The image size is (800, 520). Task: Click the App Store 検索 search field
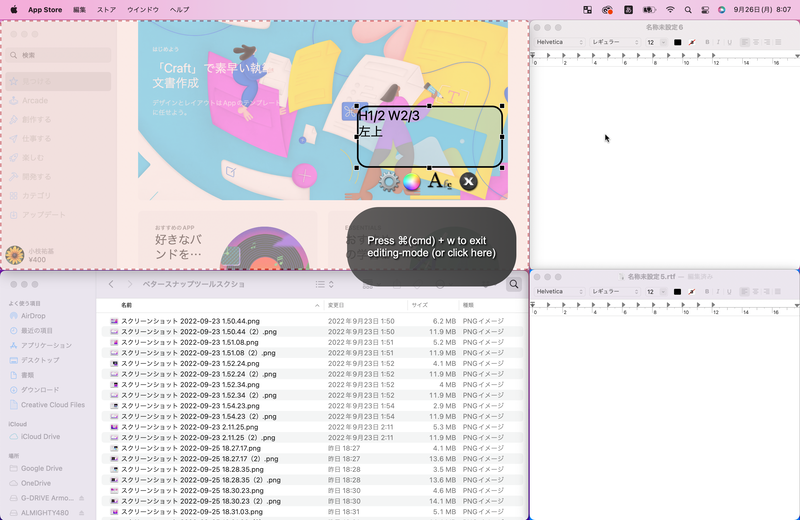[59, 55]
